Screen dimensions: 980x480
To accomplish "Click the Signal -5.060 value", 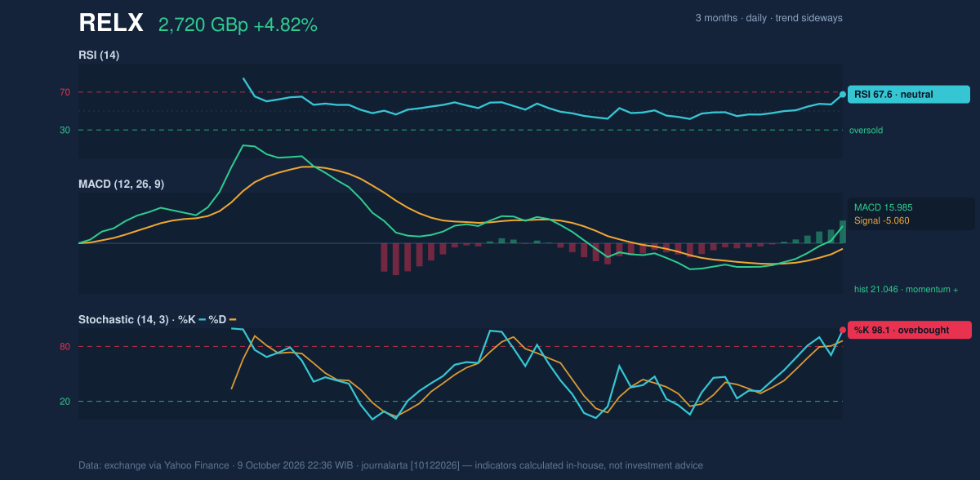I will (881, 220).
